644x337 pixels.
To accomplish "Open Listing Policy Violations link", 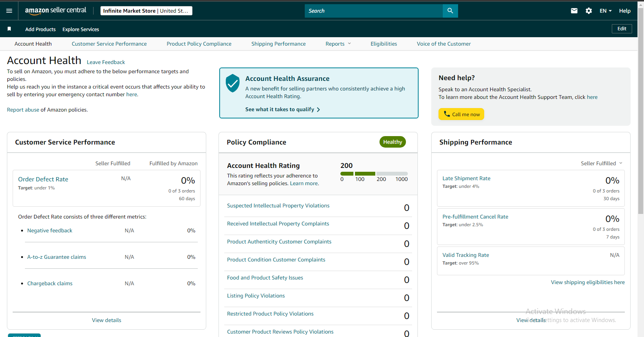I will click(256, 296).
